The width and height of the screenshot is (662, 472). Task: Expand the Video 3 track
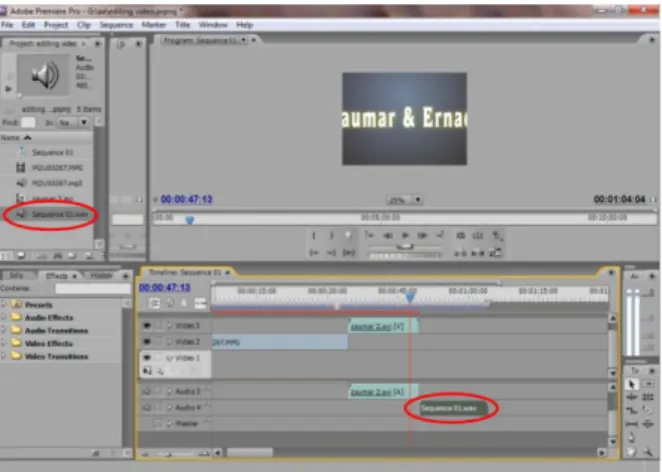click(169, 326)
